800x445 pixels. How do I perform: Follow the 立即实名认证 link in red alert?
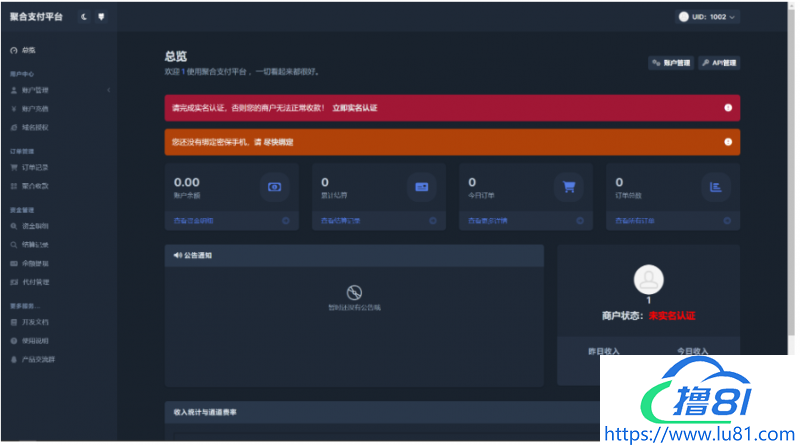pos(355,107)
